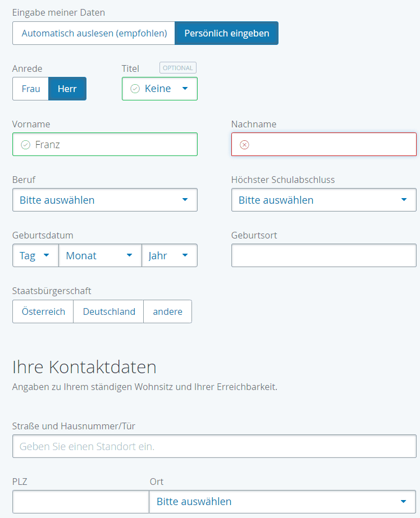Switch to Persönlich eingeben tab
The image size is (420, 518).
click(227, 33)
